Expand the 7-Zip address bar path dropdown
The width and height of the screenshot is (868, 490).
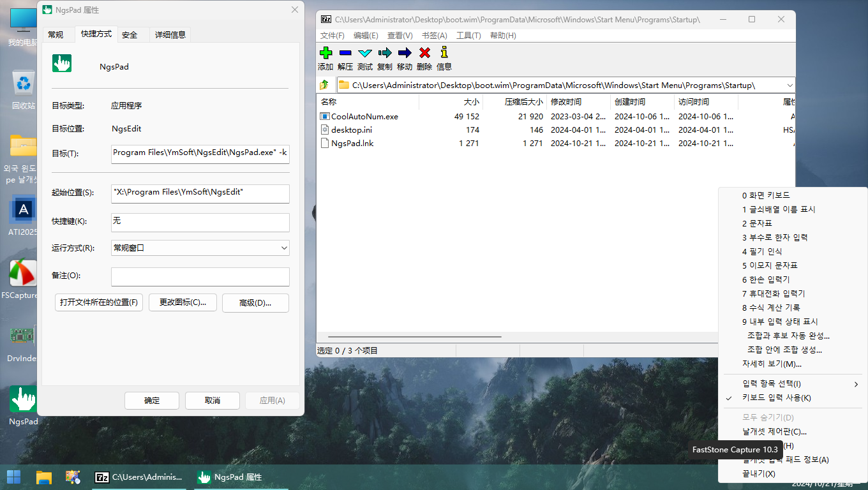pyautogui.click(x=790, y=85)
